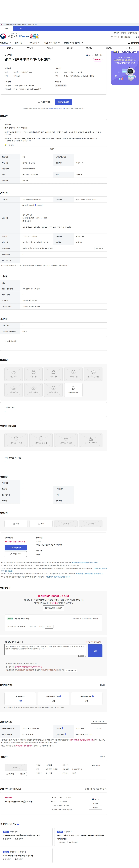Expand the 실업급여 menu dropdown
The width and height of the screenshot is (139, 868).
click(35, 43)
